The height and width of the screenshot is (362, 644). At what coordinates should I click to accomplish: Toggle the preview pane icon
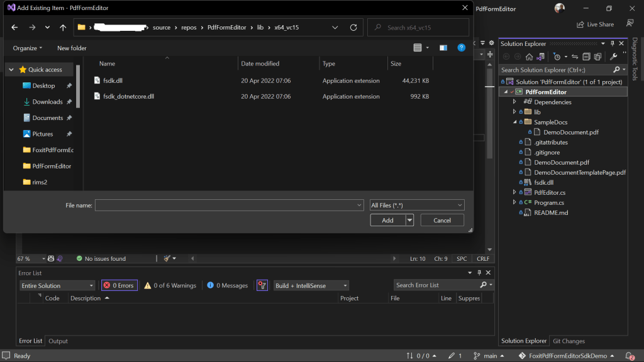[443, 48]
